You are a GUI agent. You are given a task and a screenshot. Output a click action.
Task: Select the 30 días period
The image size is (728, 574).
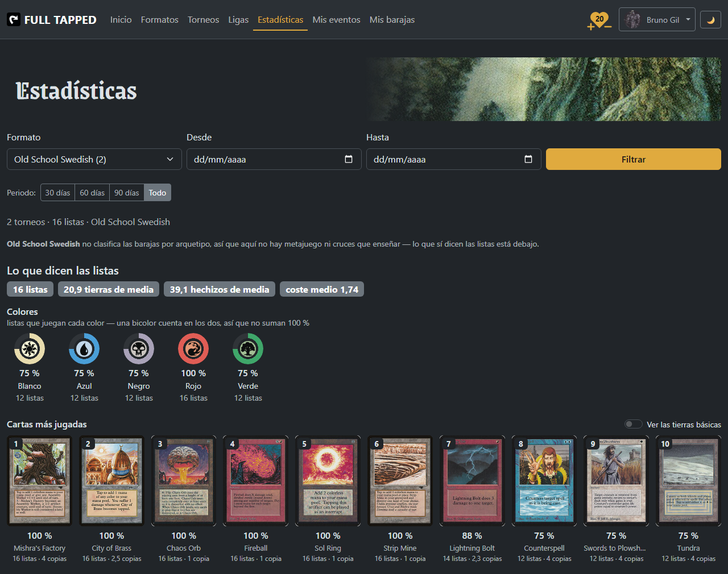point(57,193)
